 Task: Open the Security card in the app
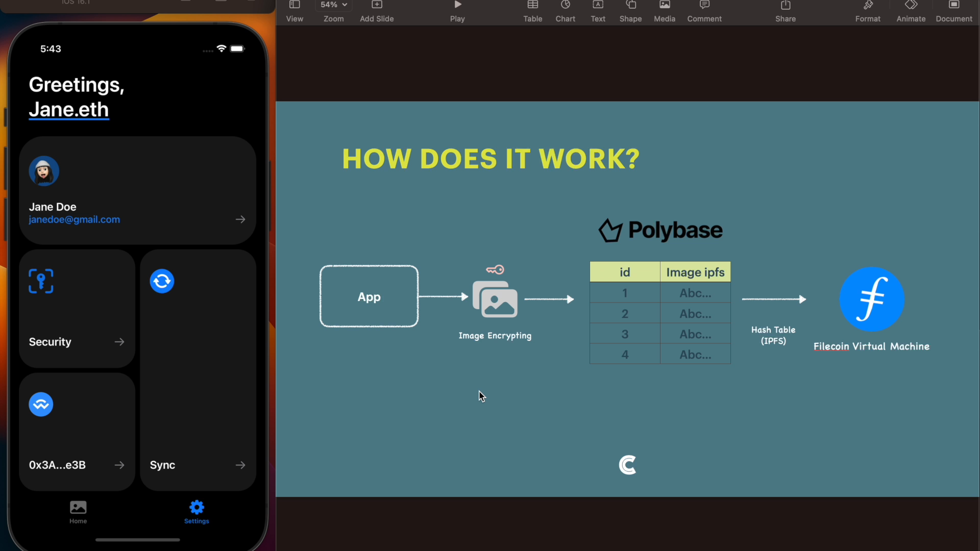tap(77, 309)
